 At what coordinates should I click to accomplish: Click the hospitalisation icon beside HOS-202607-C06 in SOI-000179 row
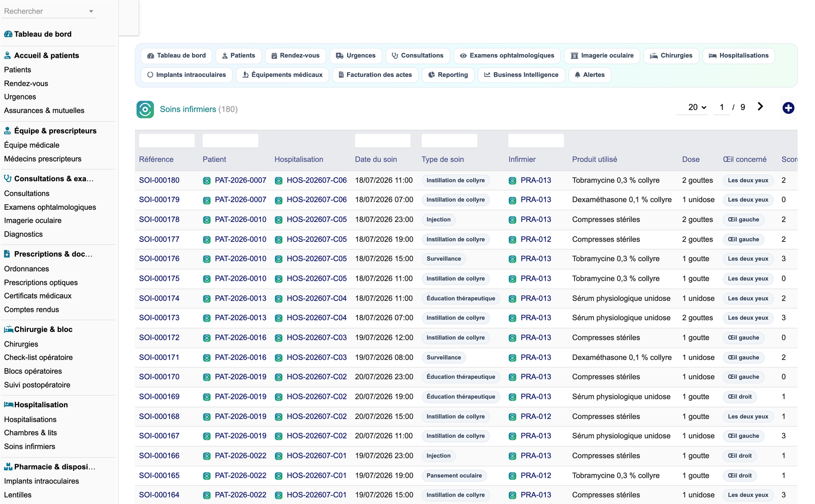pos(279,201)
